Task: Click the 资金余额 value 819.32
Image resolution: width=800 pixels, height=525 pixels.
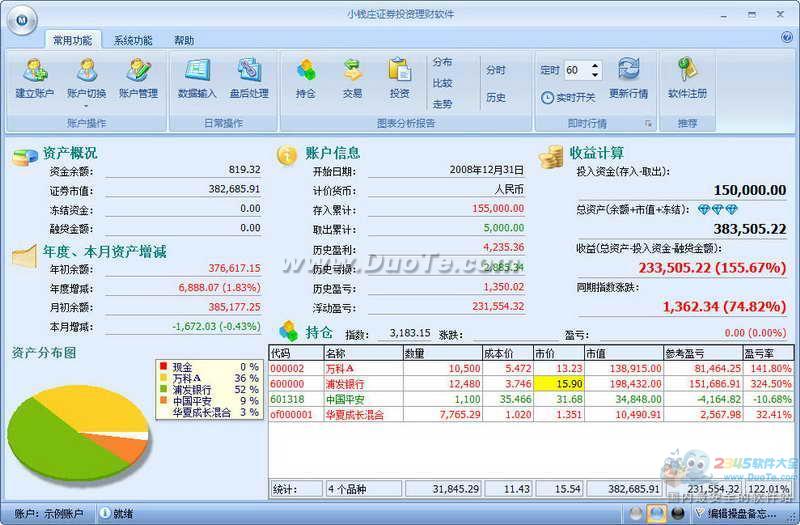Action: [x=244, y=169]
